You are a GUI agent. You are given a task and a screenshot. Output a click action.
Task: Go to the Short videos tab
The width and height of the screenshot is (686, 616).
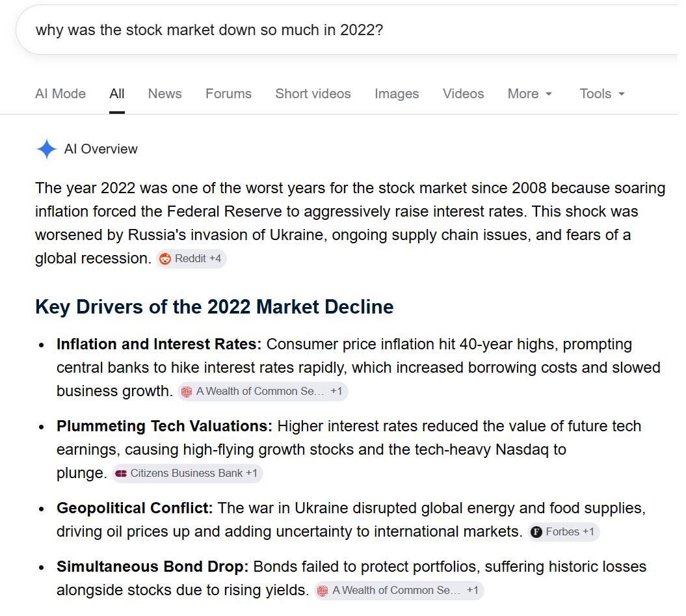point(313,94)
